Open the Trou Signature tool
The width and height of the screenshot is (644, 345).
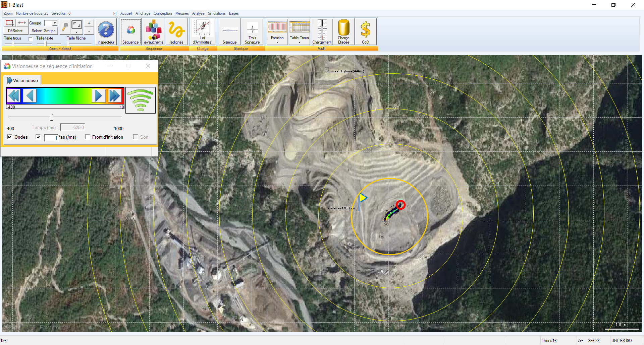click(x=252, y=32)
